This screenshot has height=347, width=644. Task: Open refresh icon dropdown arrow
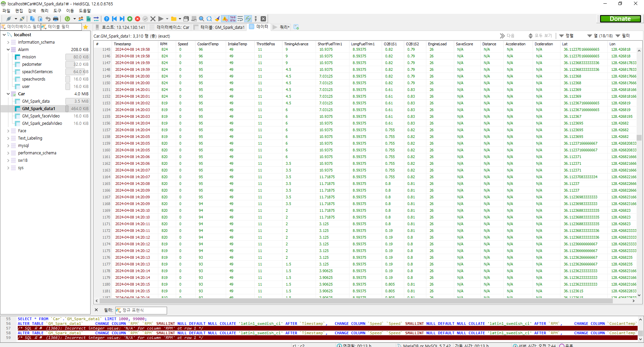pyautogui.click(x=74, y=19)
